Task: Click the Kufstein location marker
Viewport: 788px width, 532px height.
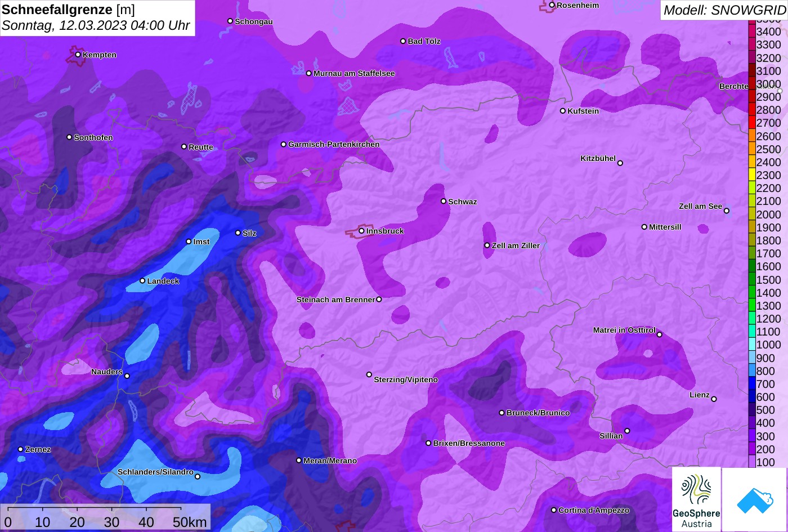Action: pyautogui.click(x=562, y=111)
